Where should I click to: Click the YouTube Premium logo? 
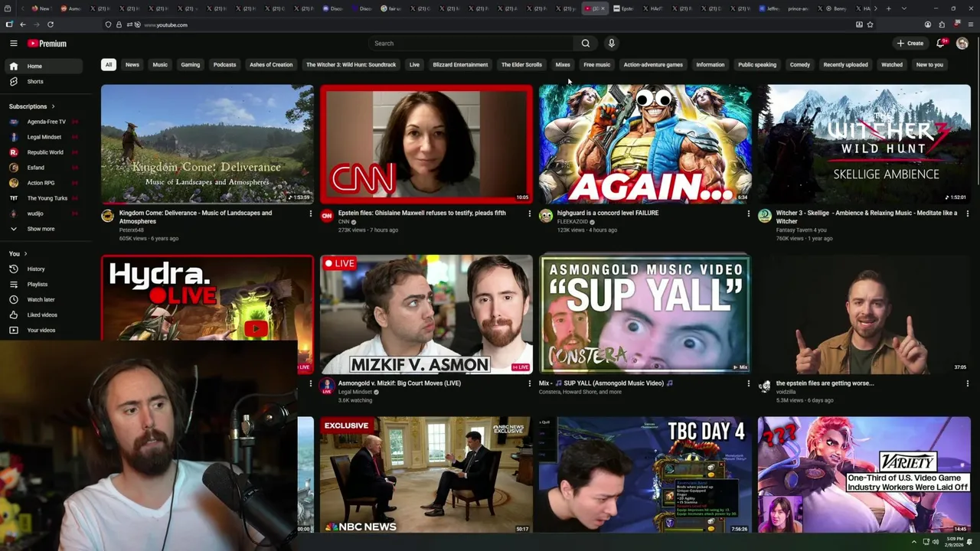pos(47,44)
